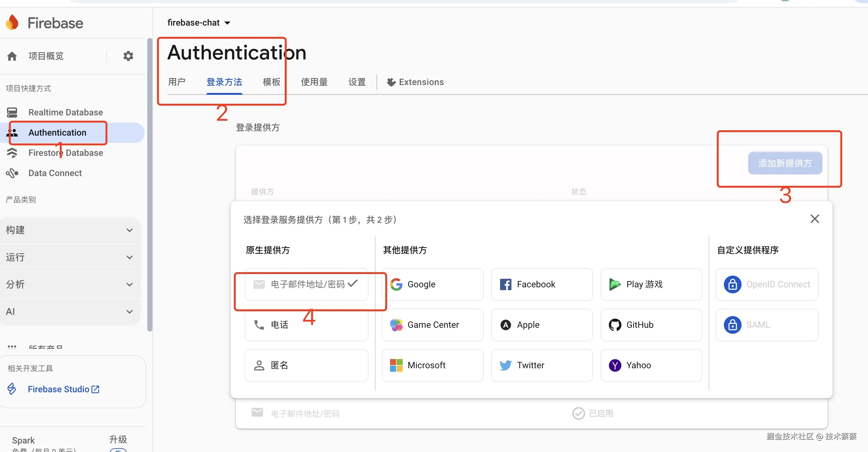Viewport: 868px width, 452px height.
Task: Click the project settings gear icon
Action: coord(128,56)
